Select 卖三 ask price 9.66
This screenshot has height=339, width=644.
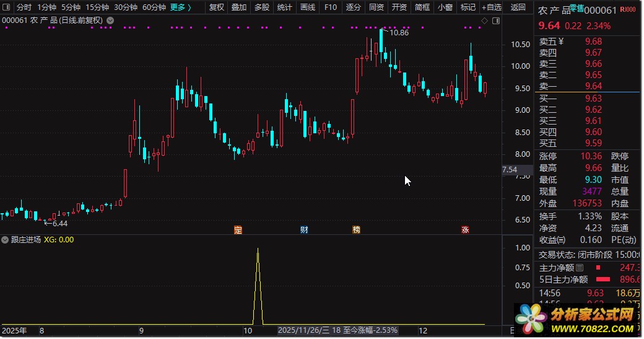point(593,64)
